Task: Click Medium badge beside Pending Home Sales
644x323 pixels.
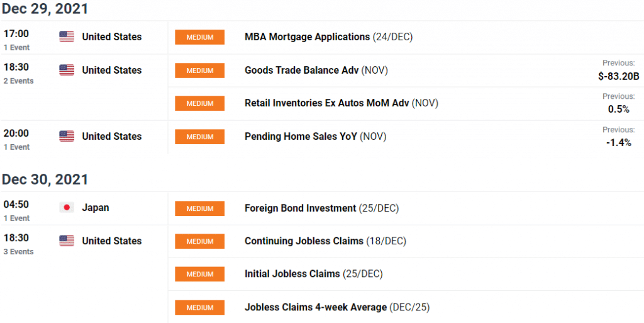Action: coord(200,137)
